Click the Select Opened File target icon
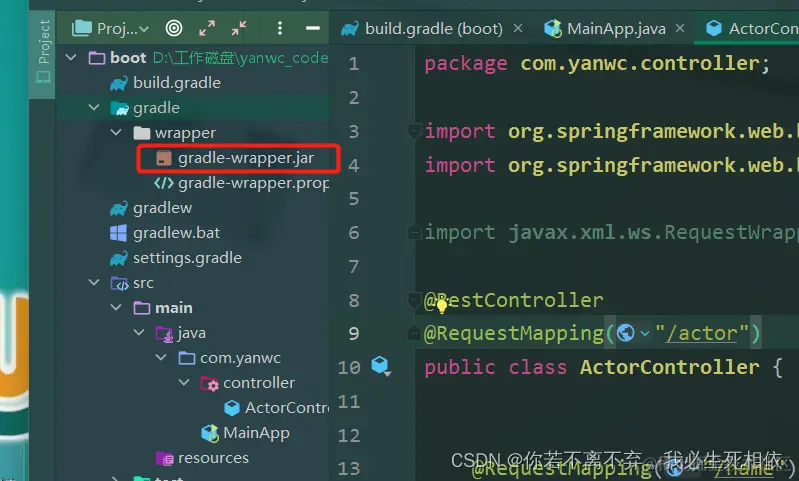 tap(174, 28)
